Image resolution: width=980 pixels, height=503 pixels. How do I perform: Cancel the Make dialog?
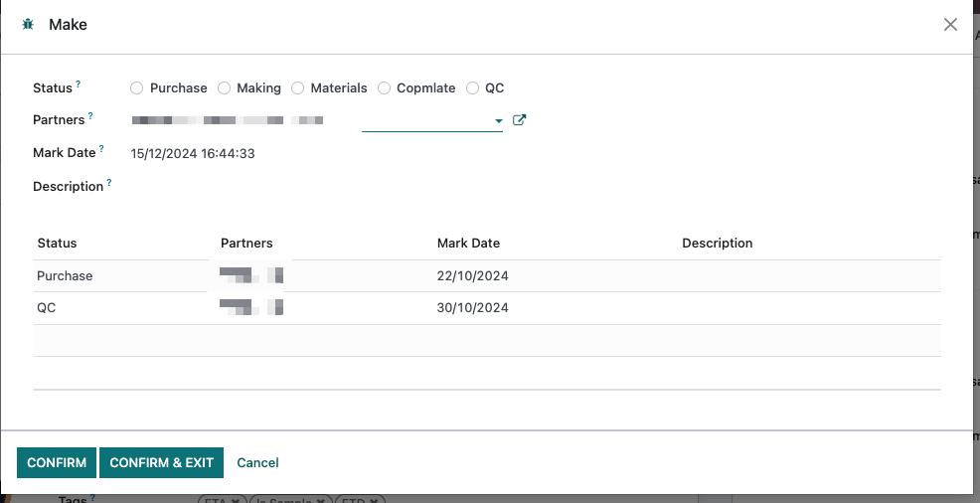(257, 462)
